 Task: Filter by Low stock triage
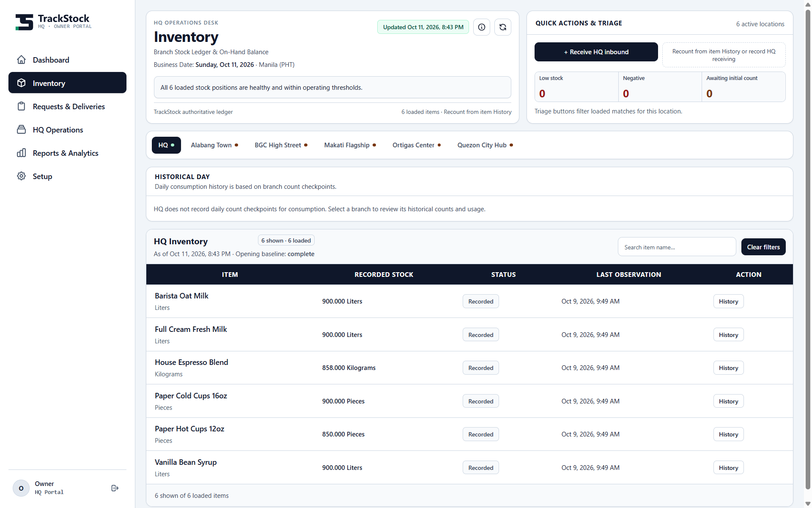(576, 87)
